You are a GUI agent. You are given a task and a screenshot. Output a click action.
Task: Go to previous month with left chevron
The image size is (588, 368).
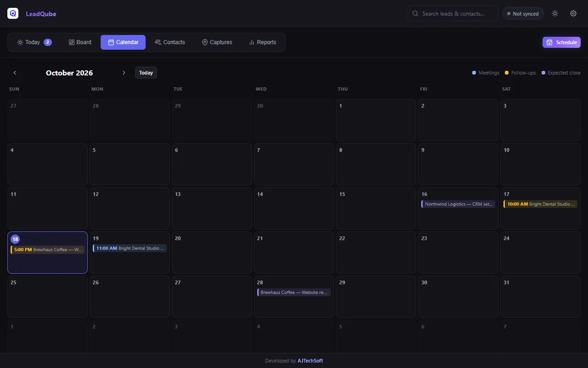coord(15,73)
